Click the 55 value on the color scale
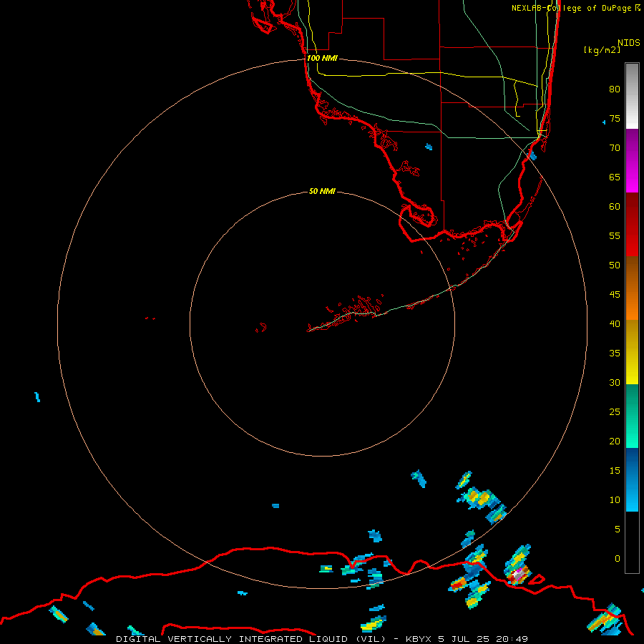Screen dimensions: 644x644 point(615,235)
